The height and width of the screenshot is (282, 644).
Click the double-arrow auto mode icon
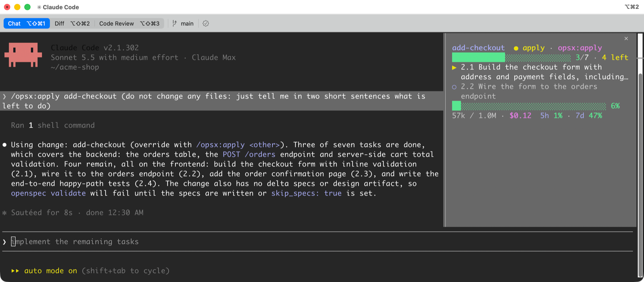[x=15, y=271]
